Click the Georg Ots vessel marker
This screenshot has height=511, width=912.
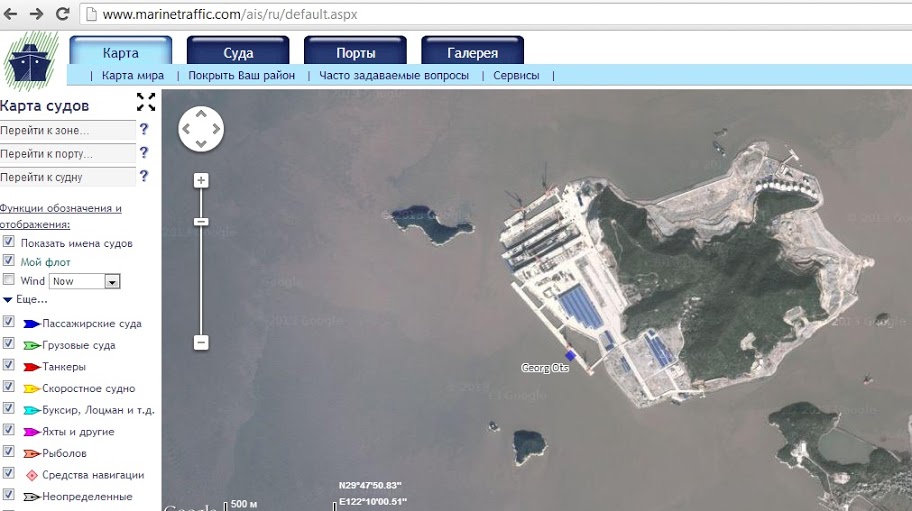tap(570, 355)
